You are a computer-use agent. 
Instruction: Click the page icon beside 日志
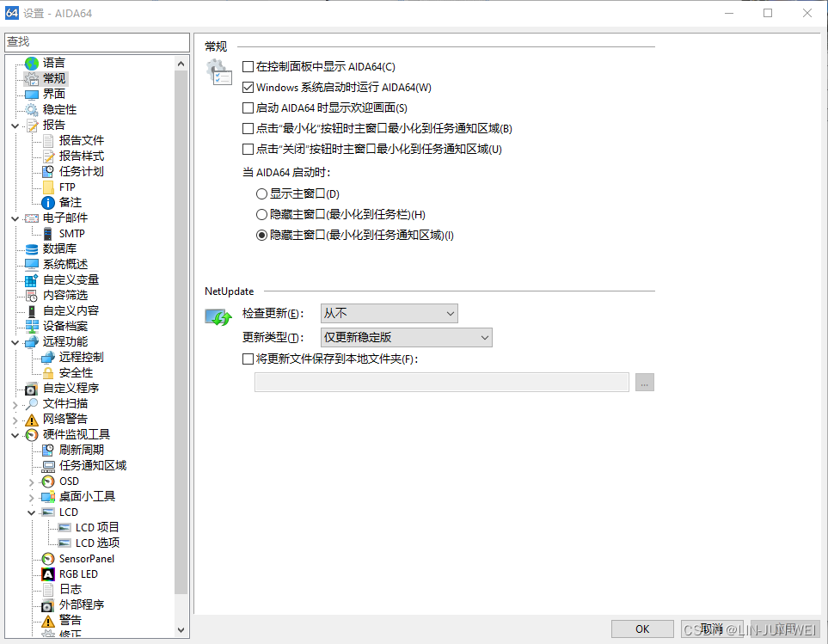click(48, 590)
